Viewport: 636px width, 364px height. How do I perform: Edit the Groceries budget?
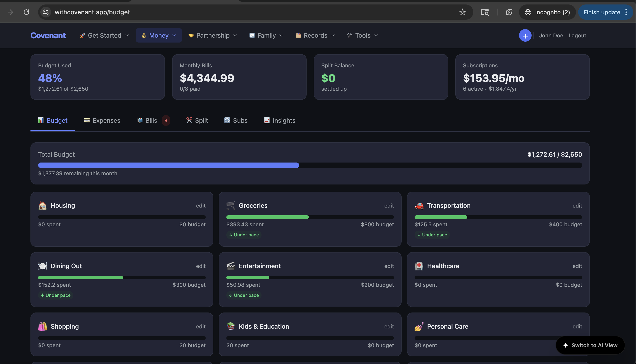pos(389,206)
